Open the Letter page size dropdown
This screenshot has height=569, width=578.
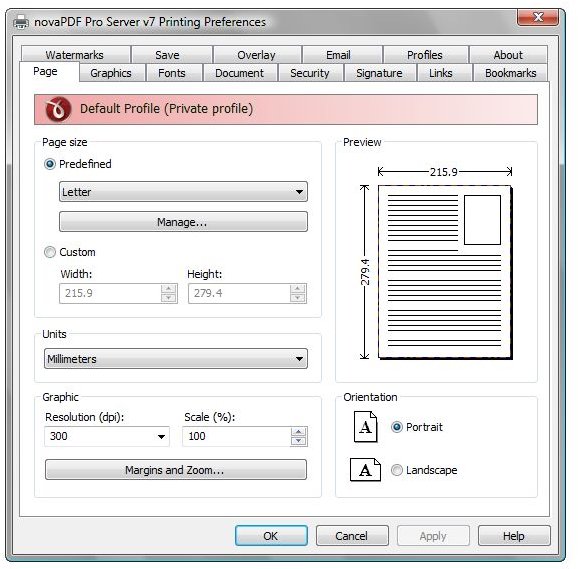183,192
